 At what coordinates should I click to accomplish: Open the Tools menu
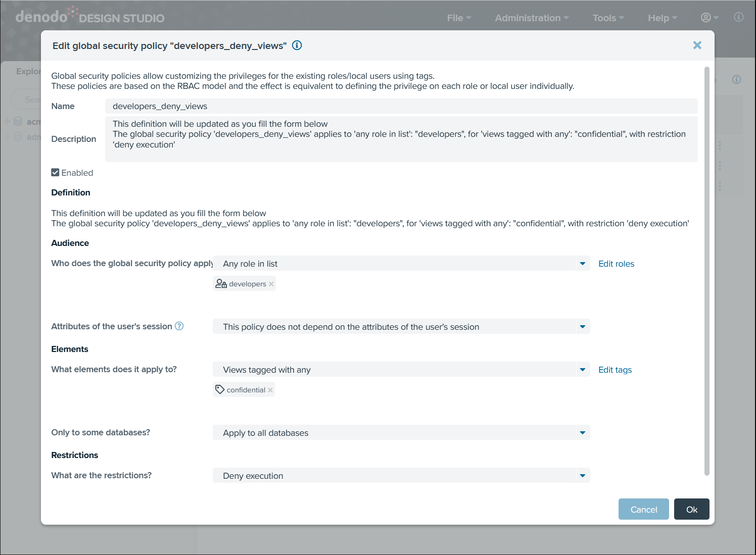(608, 18)
